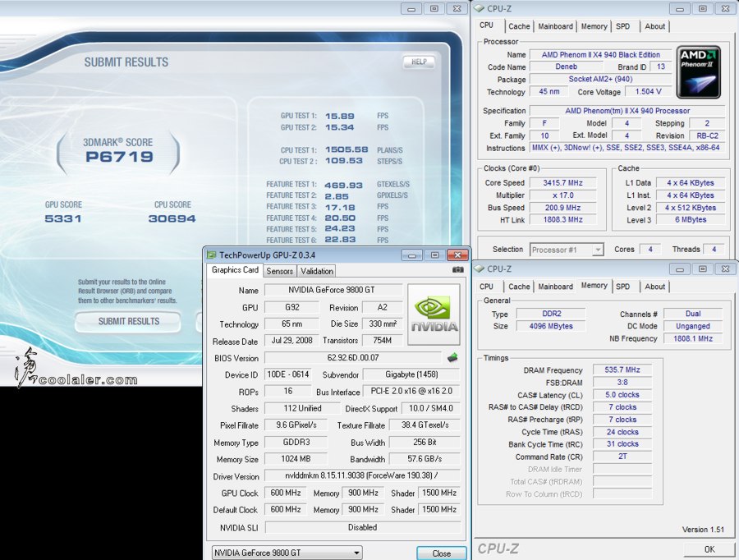Viewport: 739px width, 560px height.
Task: Click the Core Speed value 3415.7 MHz
Action: point(562,182)
